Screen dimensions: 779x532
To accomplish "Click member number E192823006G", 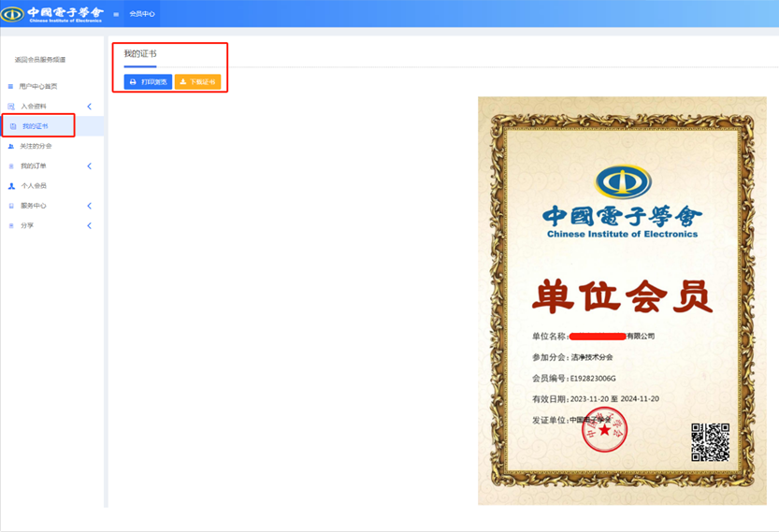I will coord(593,379).
